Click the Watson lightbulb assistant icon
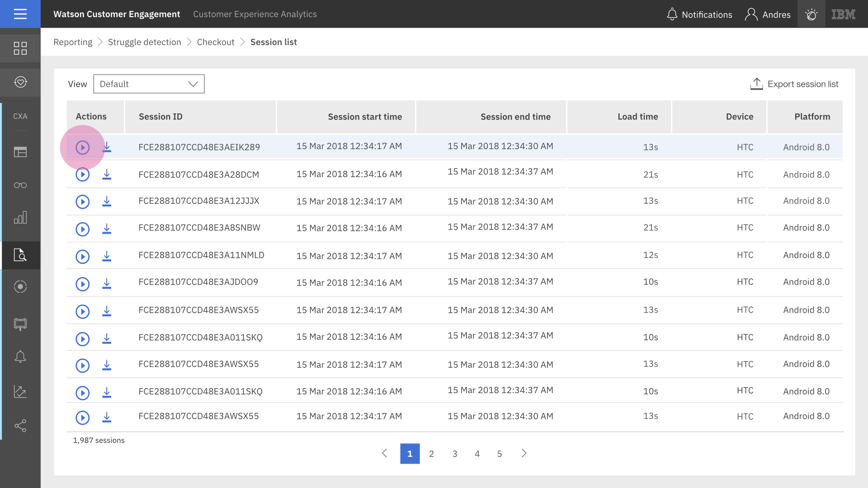The image size is (868, 488). [811, 14]
